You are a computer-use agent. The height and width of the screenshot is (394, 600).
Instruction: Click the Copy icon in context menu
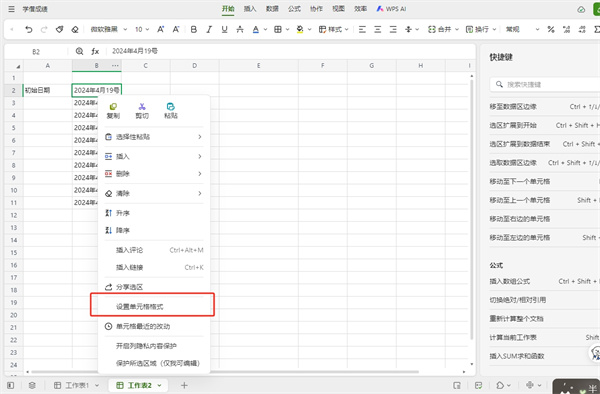113,111
